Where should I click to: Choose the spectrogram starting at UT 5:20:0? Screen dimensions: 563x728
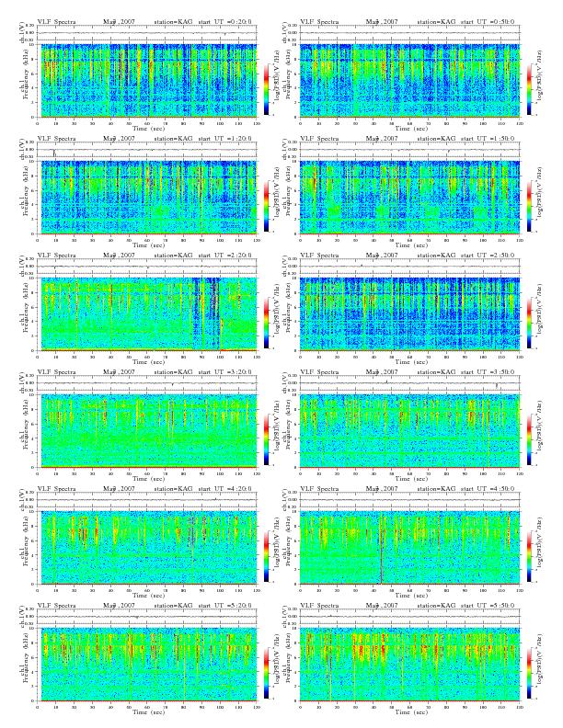pyautogui.click(x=147, y=665)
